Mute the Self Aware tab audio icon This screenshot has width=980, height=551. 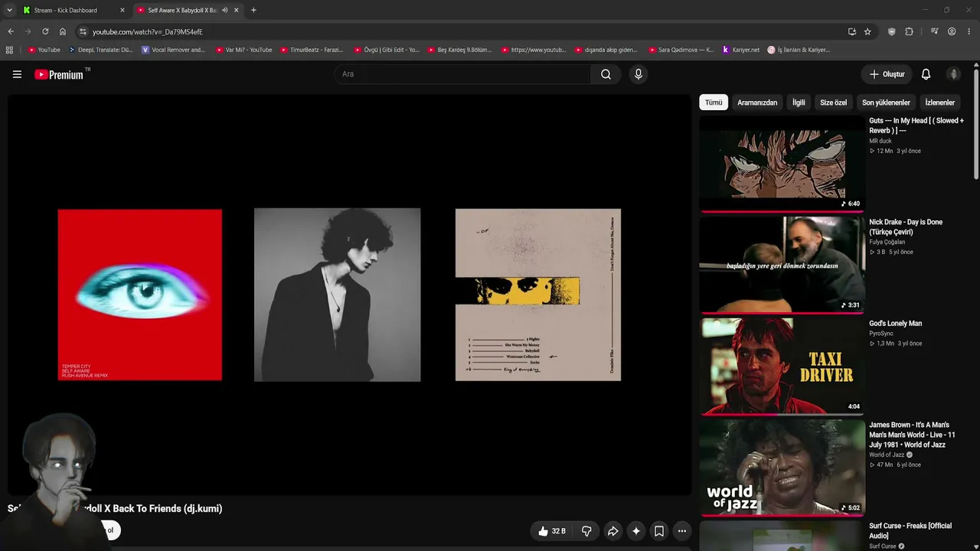point(224,10)
